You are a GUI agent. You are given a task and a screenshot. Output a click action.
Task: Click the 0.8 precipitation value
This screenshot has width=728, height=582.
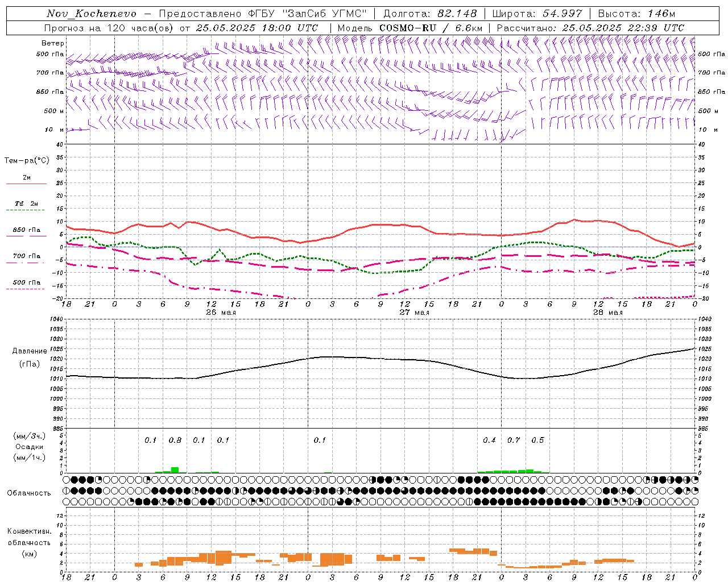tap(175, 440)
